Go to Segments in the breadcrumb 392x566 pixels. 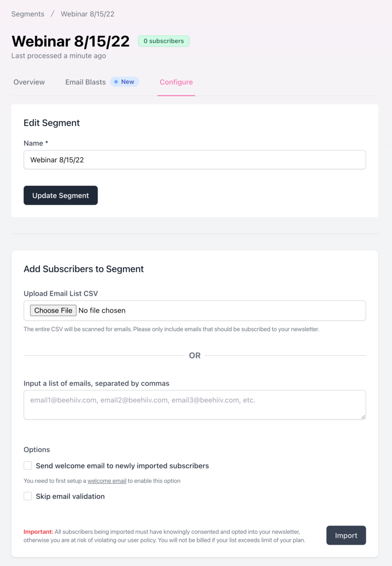[28, 14]
